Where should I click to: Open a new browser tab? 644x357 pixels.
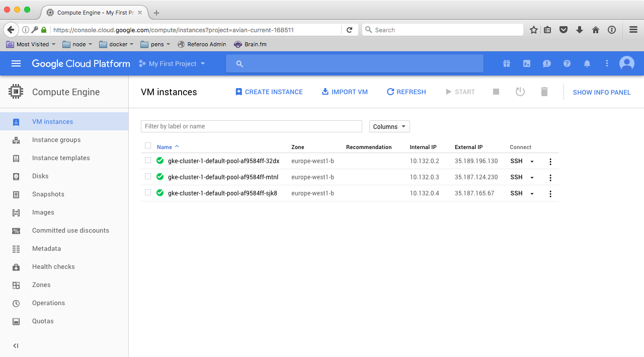tap(156, 13)
